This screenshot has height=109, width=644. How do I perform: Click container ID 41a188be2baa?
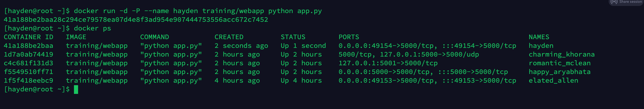click(28, 46)
